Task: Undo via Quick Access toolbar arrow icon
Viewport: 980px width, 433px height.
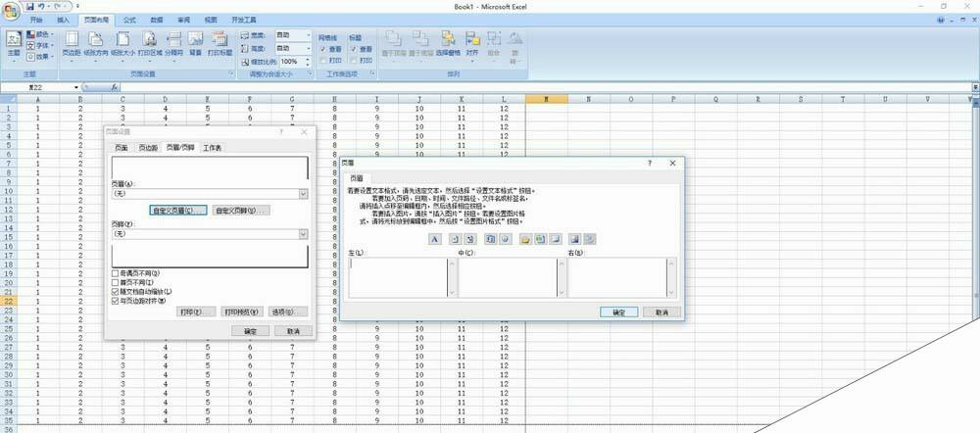Action: [41, 6]
